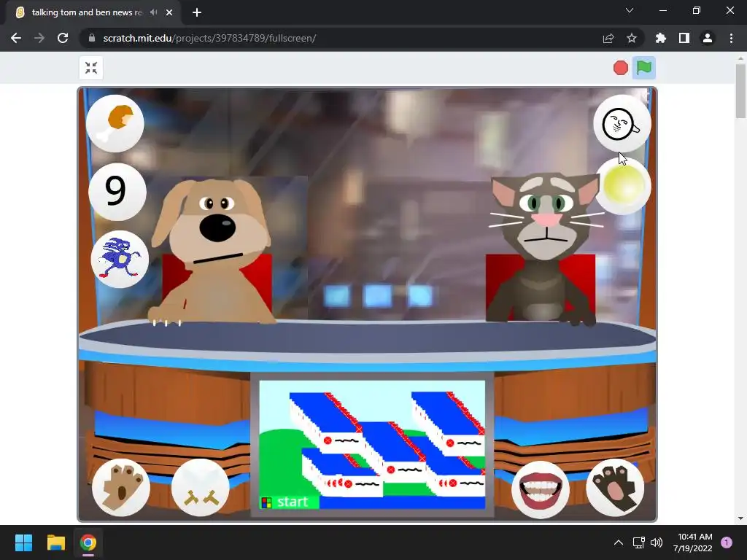Click the Chrome taskbar icon
The height and width of the screenshot is (560, 747).
click(88, 542)
